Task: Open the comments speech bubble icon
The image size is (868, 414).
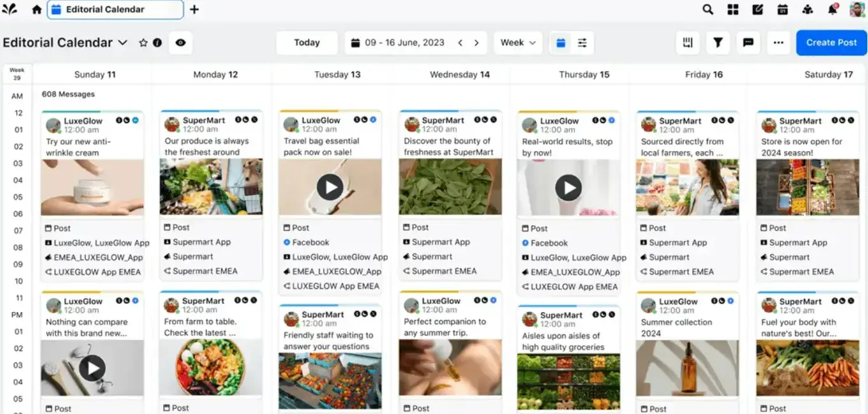Action: point(748,43)
